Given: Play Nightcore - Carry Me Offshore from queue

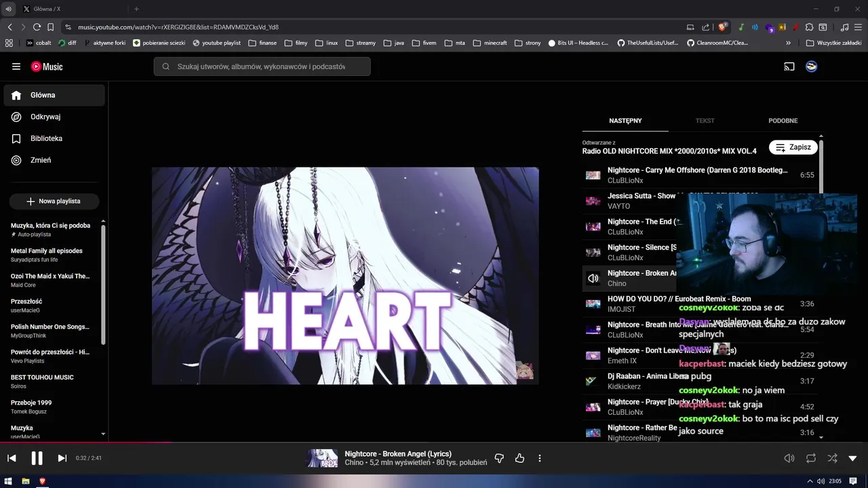Looking at the screenshot, I should (x=700, y=175).
